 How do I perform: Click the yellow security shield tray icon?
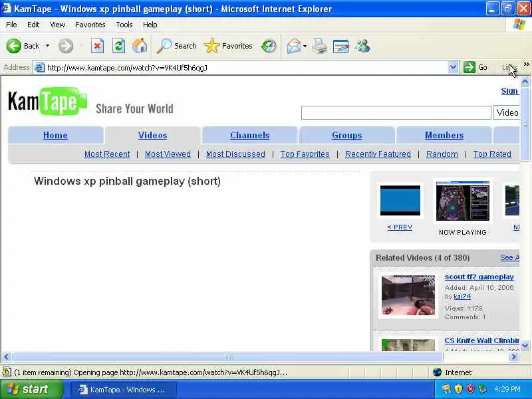[x=458, y=389]
